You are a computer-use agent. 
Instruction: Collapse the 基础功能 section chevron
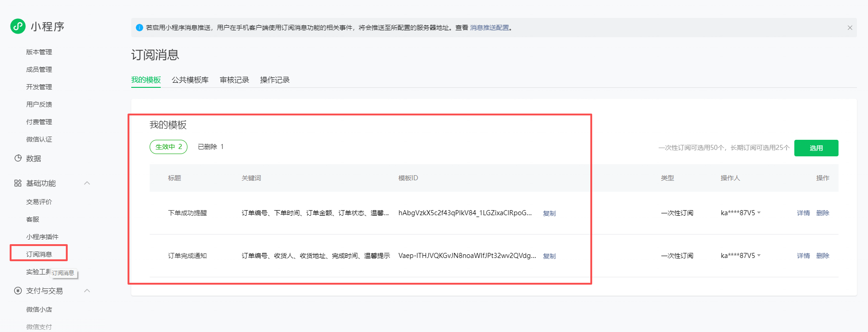coord(87,183)
